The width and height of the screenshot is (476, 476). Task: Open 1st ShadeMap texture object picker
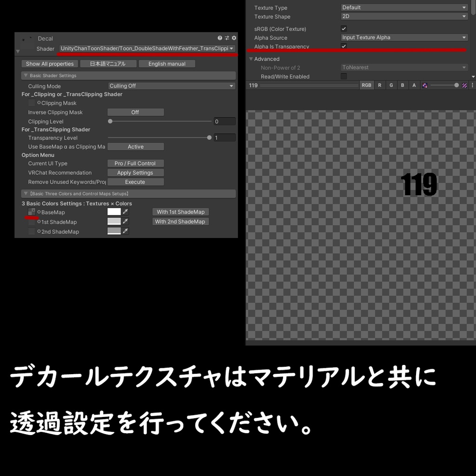coord(39,222)
